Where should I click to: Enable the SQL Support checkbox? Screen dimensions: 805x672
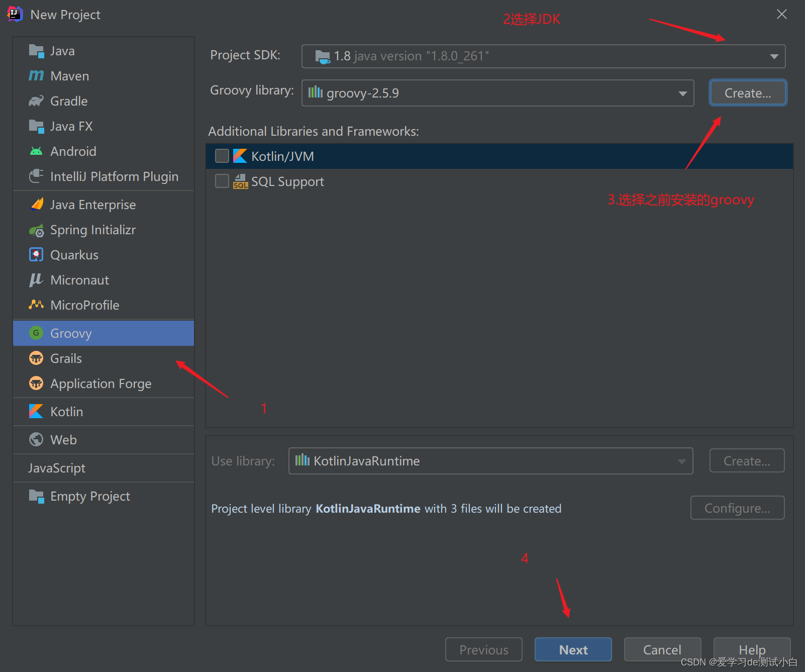pyautogui.click(x=222, y=181)
